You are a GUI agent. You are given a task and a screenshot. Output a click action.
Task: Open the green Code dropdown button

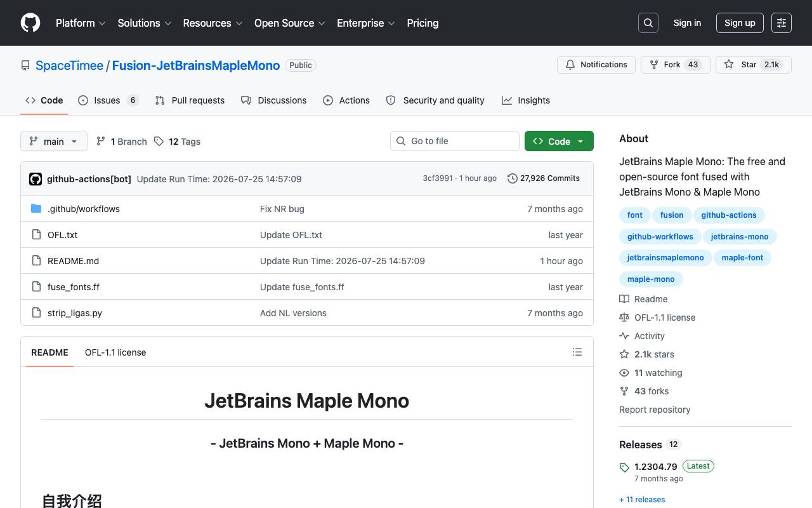click(559, 141)
